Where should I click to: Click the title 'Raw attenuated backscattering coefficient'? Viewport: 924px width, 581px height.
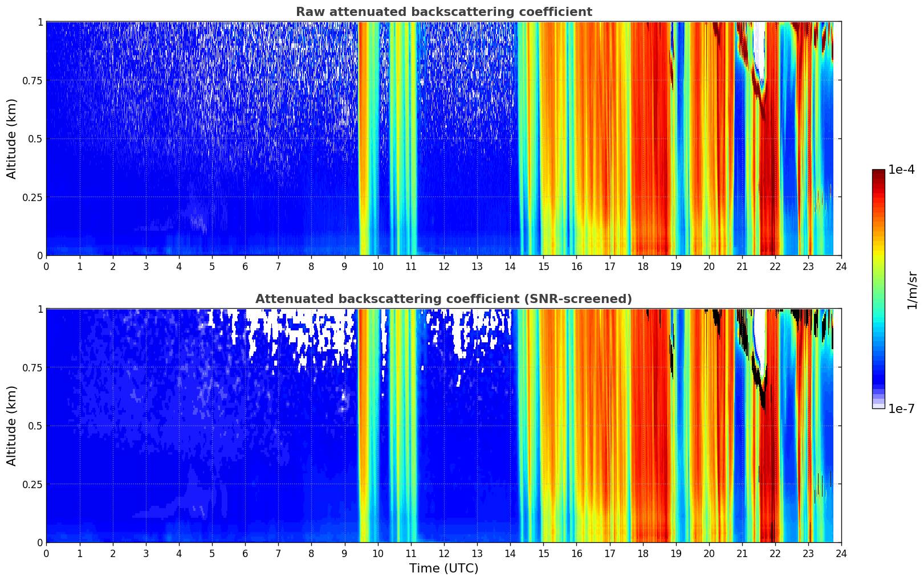click(x=443, y=12)
